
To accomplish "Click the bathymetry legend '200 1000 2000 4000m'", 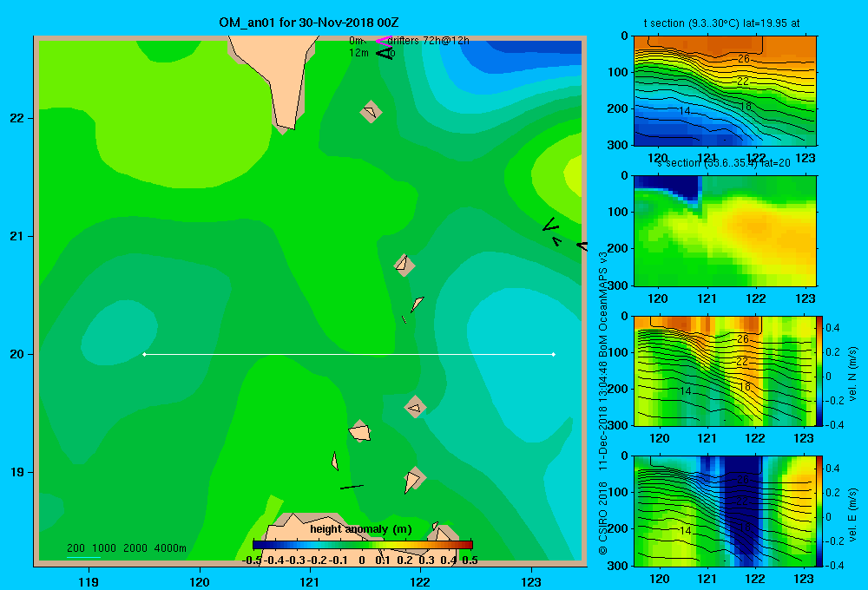I will [126, 548].
